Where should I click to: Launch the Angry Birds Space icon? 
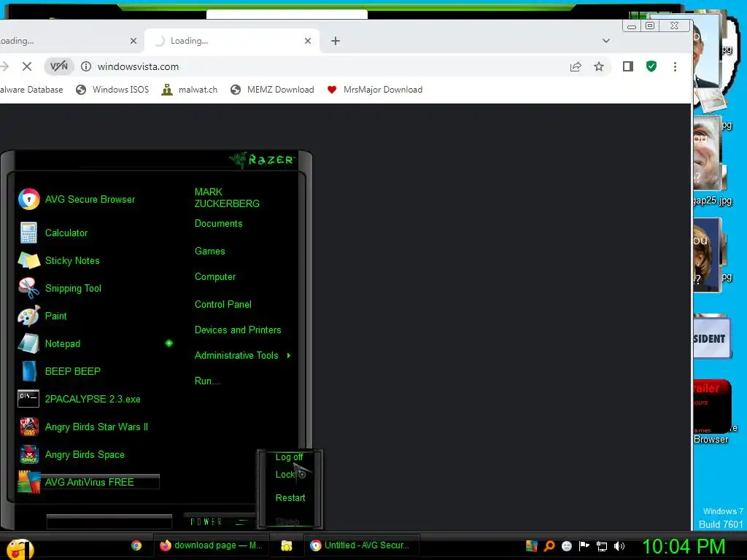point(28,454)
